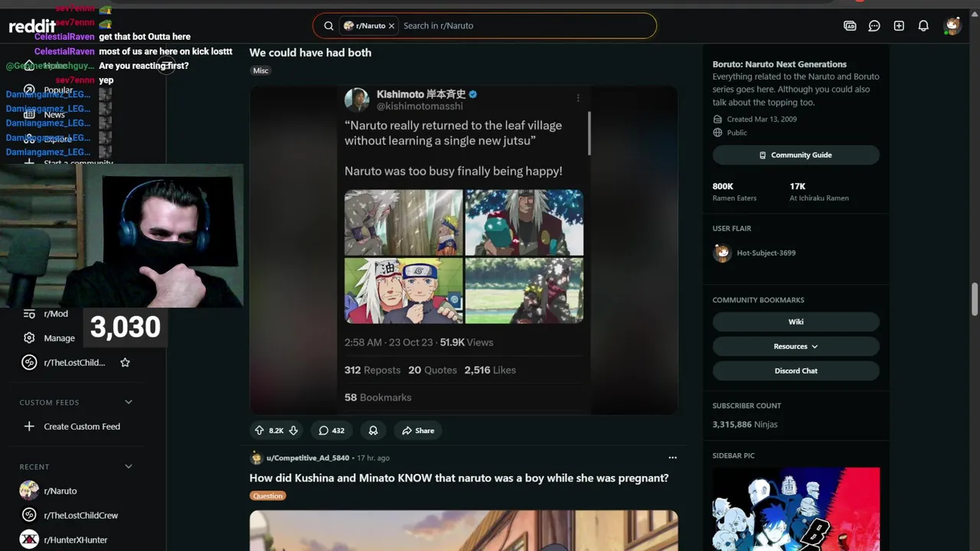Click the Question flair tag
The image size is (980, 551).
(267, 496)
